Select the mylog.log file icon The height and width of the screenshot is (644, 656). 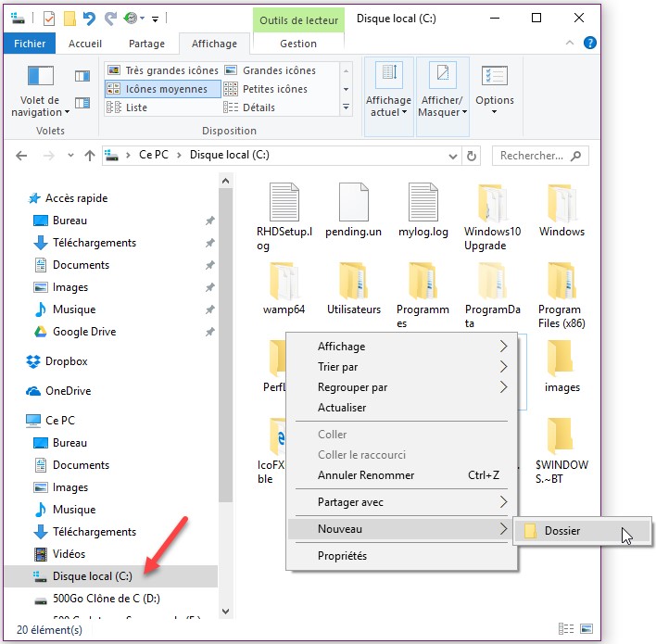[x=423, y=203]
